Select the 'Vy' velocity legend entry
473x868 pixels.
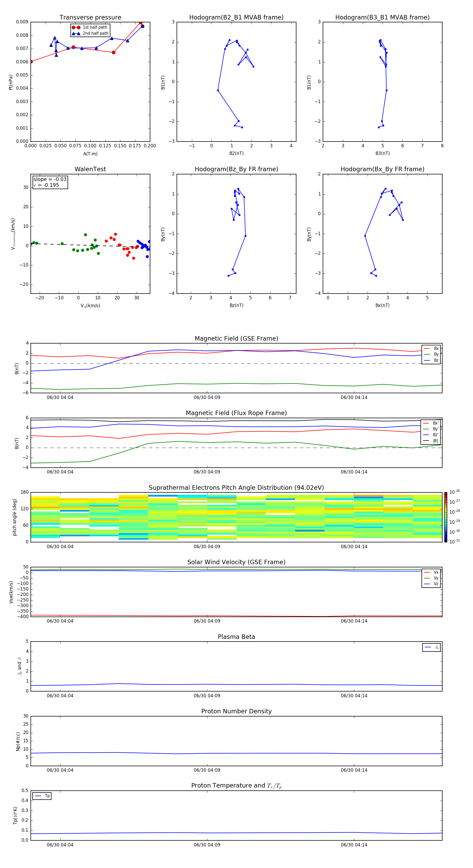click(431, 578)
